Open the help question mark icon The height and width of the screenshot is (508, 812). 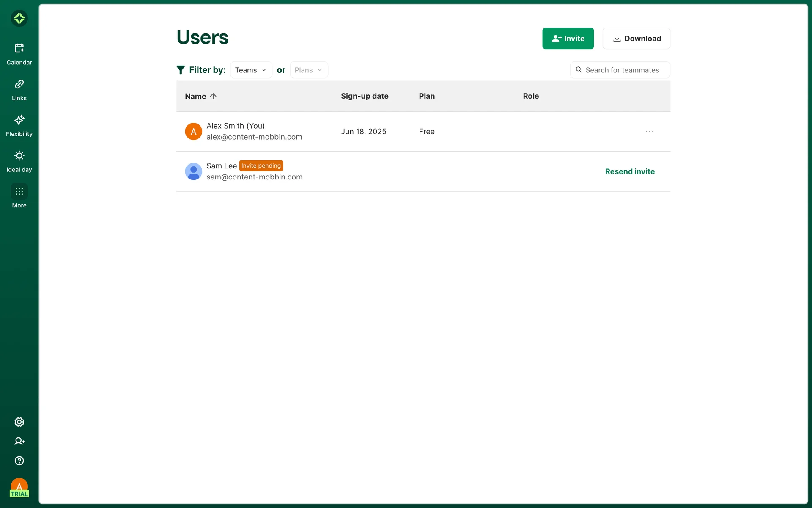(x=19, y=461)
